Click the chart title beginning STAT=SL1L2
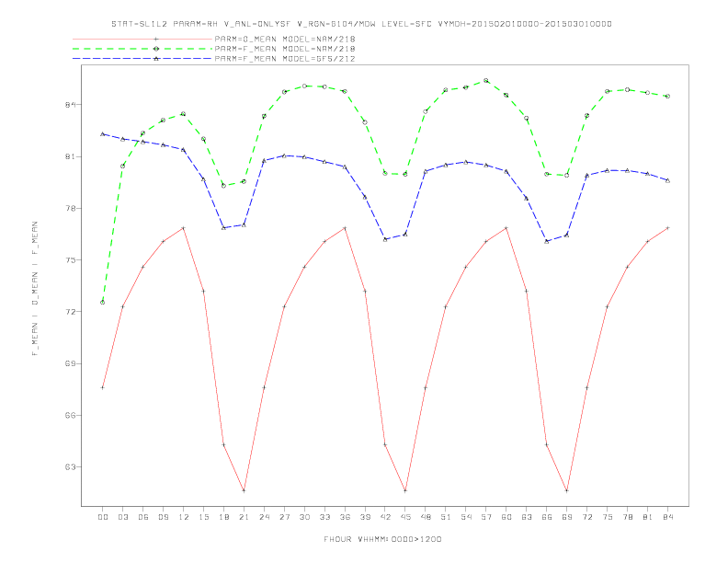This screenshot has width=728, height=563. point(361,24)
